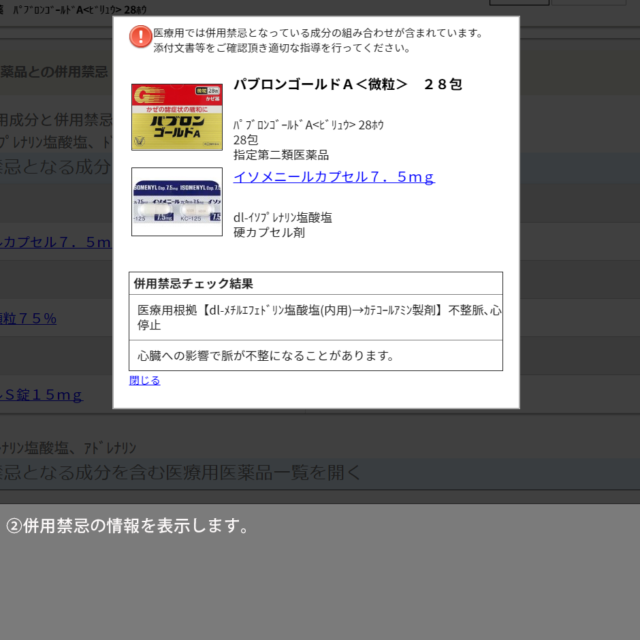Expand 医療用医薬品一覧を開く list at bottom
The width and height of the screenshot is (640, 640).
[x=180, y=472]
